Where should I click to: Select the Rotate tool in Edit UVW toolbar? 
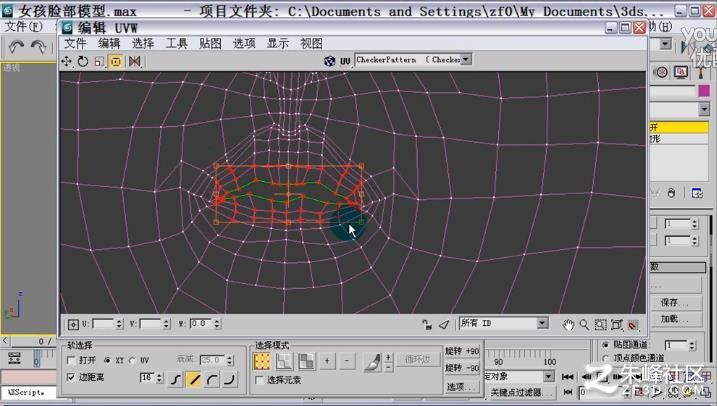click(x=83, y=61)
